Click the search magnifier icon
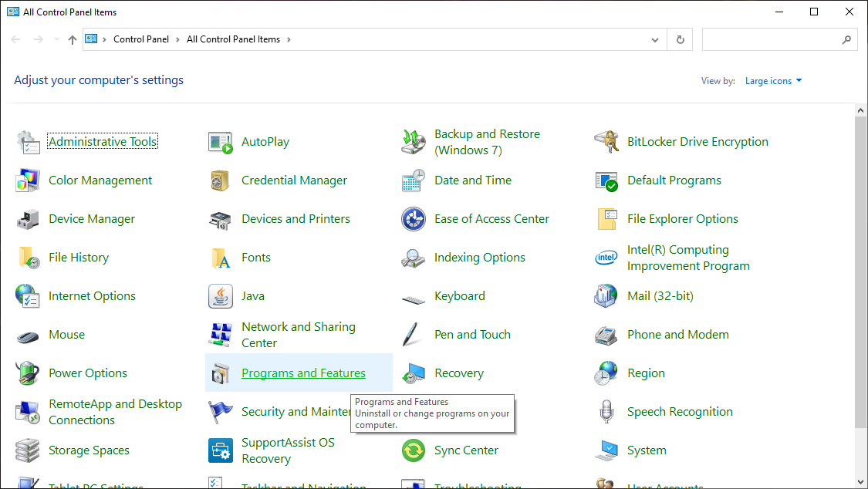868x489 pixels. pyautogui.click(x=846, y=40)
